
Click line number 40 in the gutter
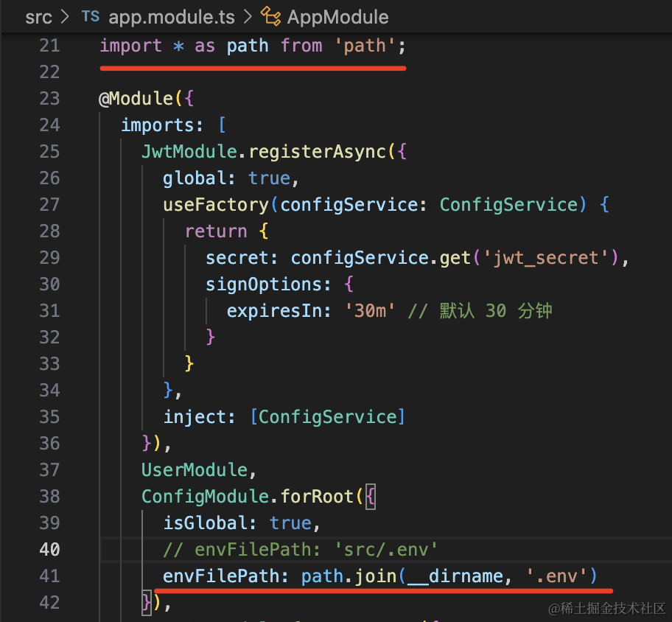tap(49, 549)
